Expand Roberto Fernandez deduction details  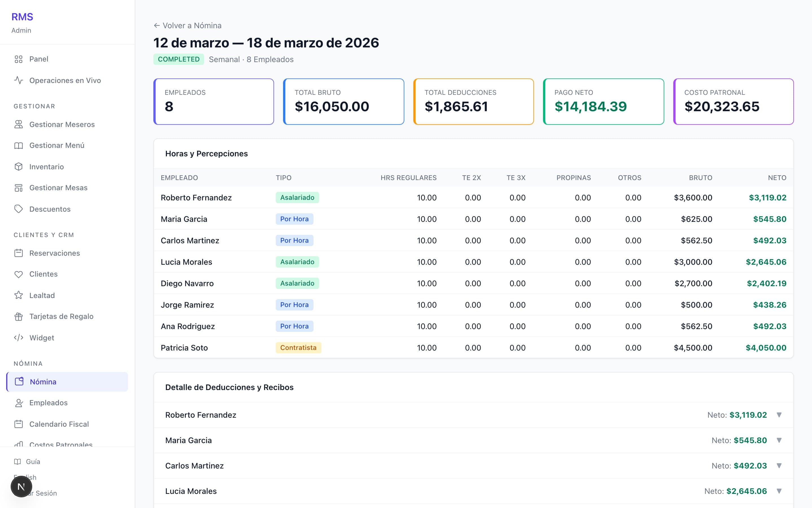[779, 415]
